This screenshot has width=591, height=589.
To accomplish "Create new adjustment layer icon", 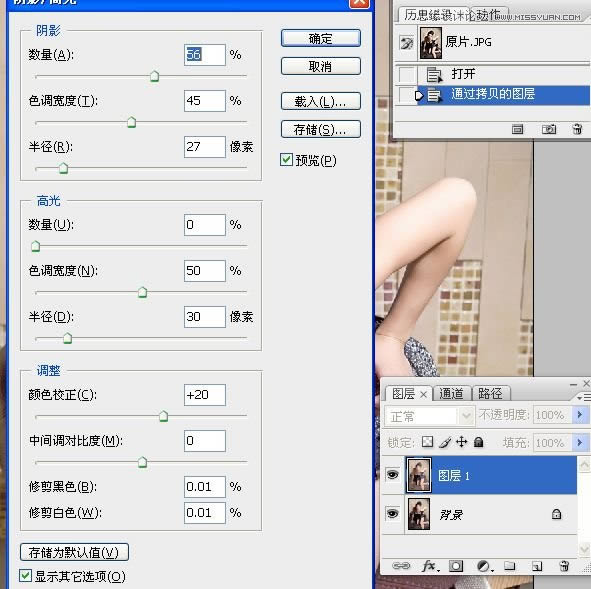I will [484, 566].
